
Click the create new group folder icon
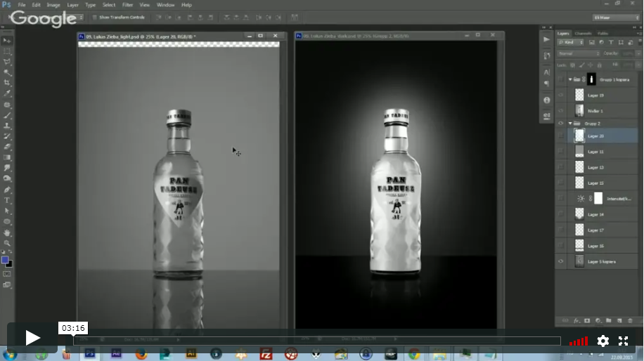609,321
